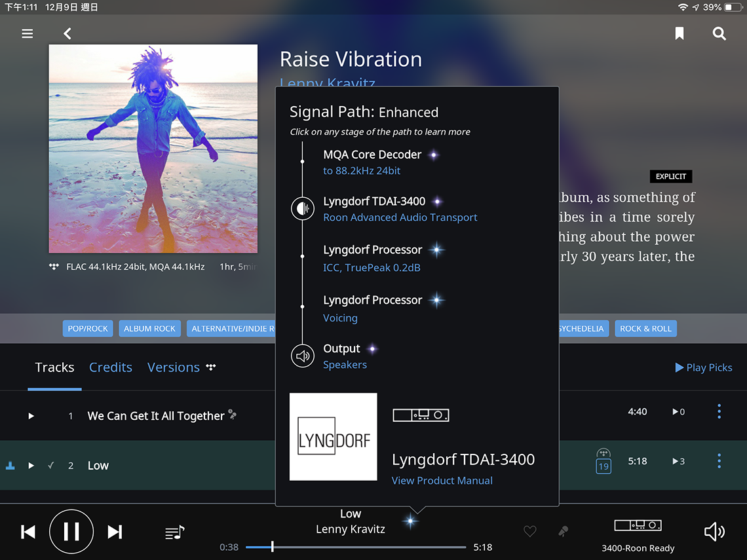The width and height of the screenshot is (747, 560).
Task: Click the EXPLICIT badge
Action: 671,176
